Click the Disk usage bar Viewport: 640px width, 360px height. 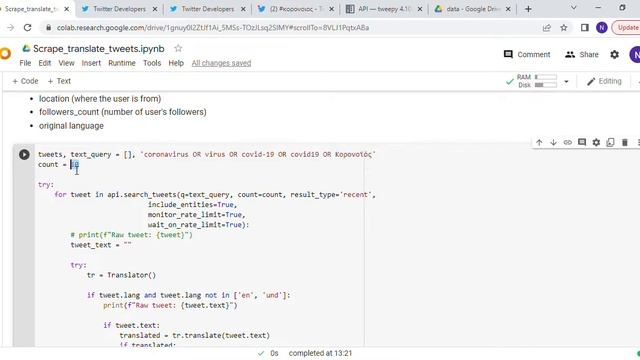(x=546, y=85)
